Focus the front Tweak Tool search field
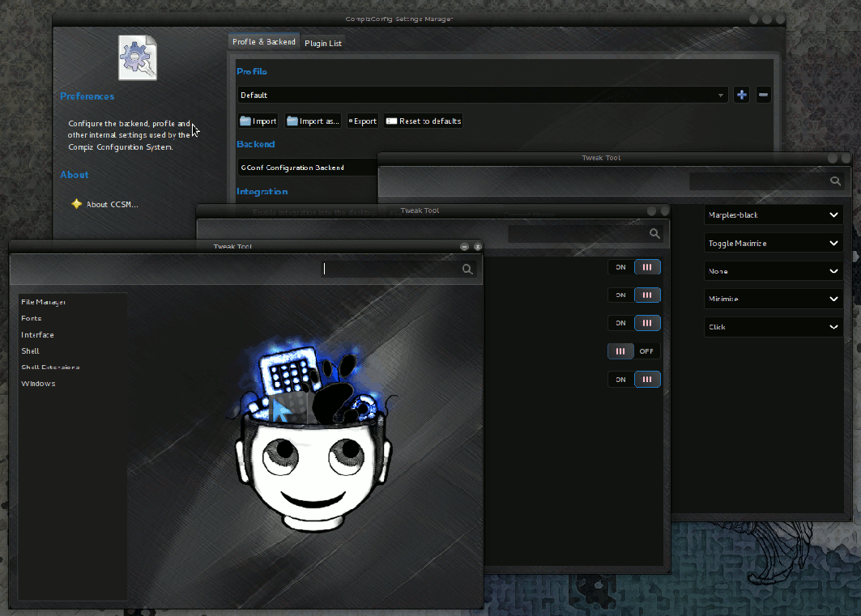The height and width of the screenshot is (616, 861). (x=399, y=269)
